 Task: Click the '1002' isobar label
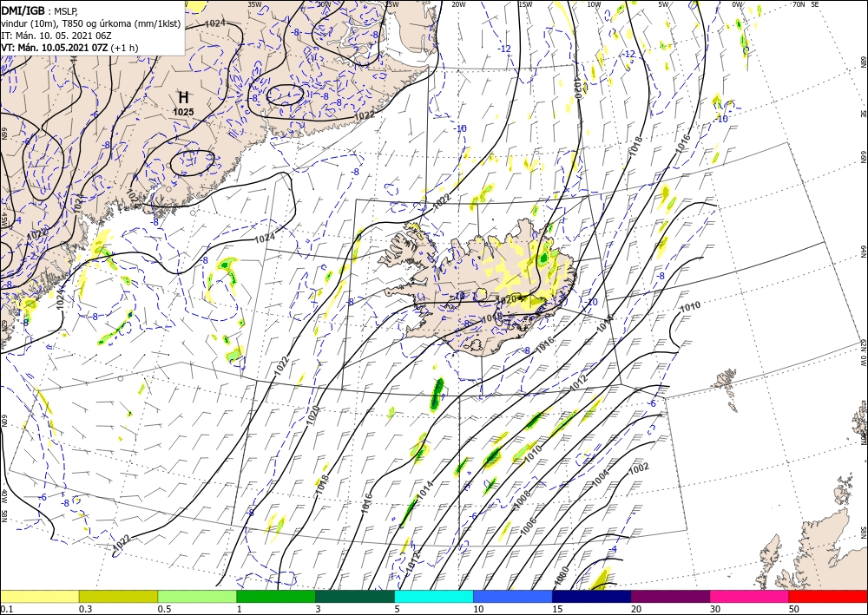click(639, 468)
